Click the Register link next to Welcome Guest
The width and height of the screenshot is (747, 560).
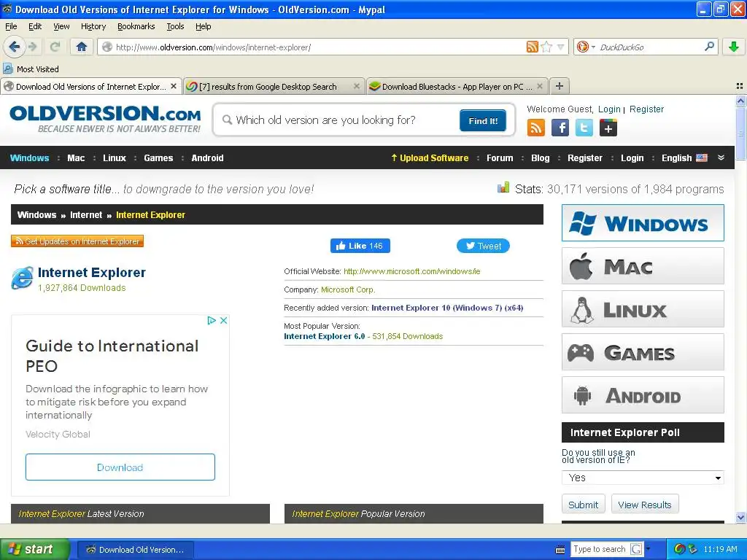coord(646,109)
